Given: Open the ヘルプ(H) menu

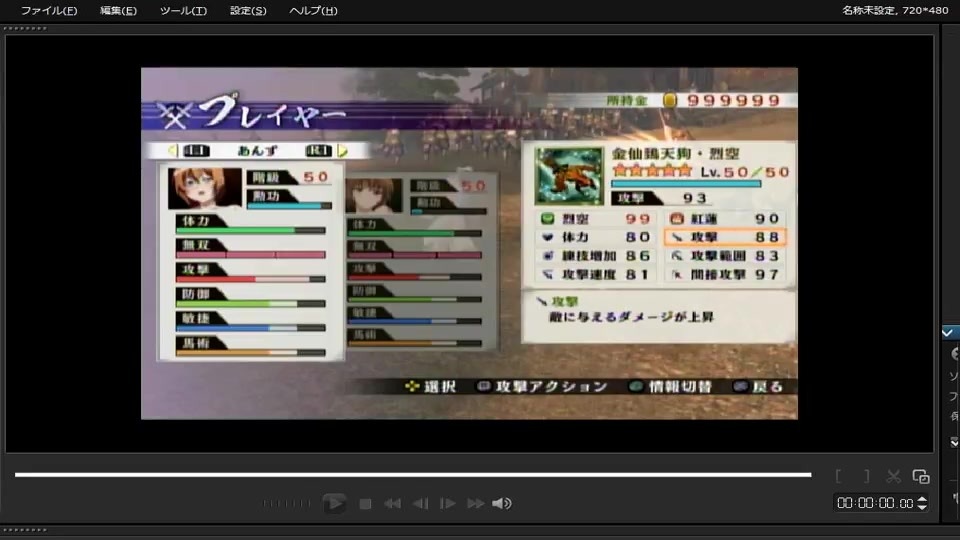Looking at the screenshot, I should pyautogui.click(x=313, y=10).
